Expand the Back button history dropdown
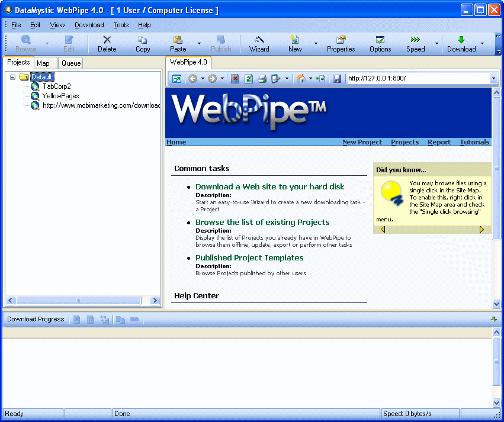The height and width of the screenshot is (422, 504). click(202, 78)
